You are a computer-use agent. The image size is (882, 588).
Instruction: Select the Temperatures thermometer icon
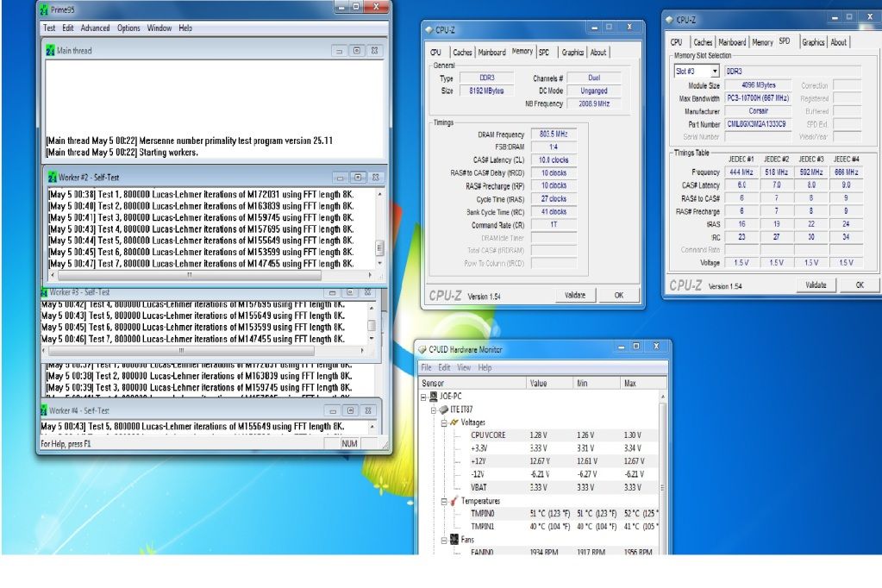point(454,500)
